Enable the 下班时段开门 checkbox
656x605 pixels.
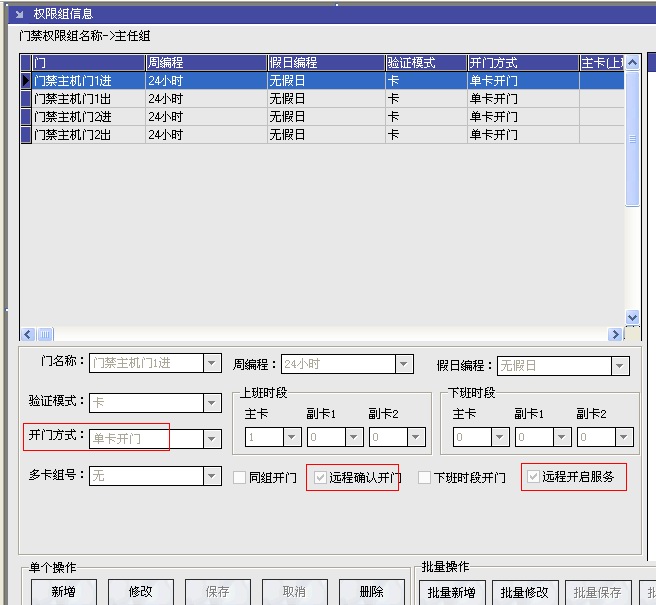425,478
